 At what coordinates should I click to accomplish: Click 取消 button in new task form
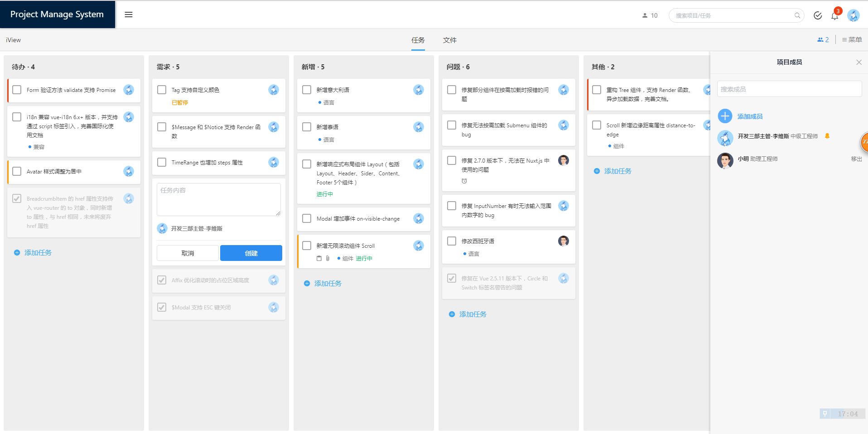188,253
